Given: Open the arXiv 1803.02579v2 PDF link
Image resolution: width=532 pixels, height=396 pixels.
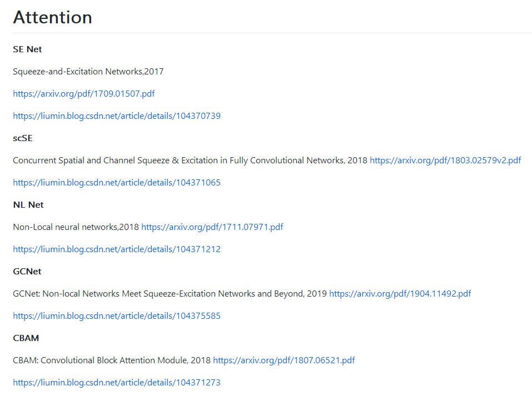Looking at the screenshot, I should [445, 161].
